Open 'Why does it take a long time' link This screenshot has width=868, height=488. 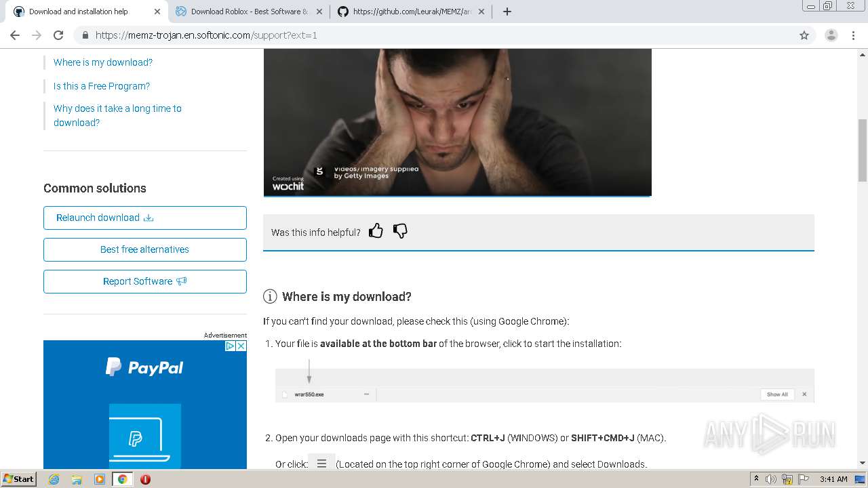(x=117, y=115)
